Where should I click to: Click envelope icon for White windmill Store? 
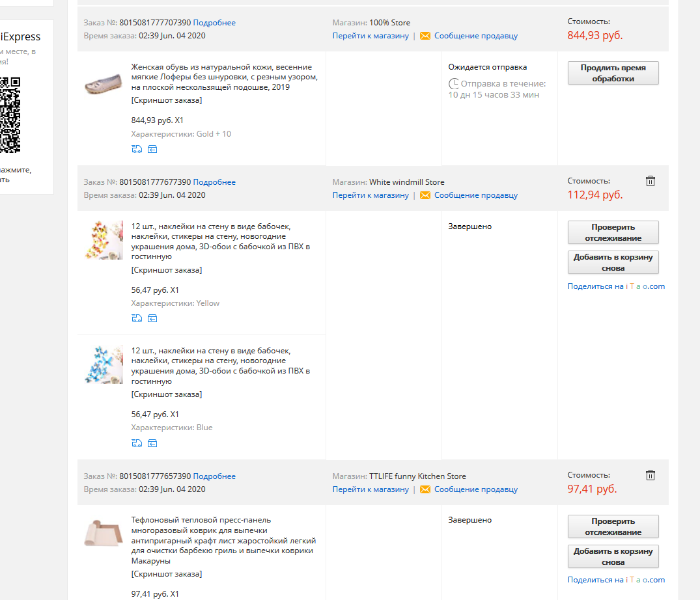[425, 195]
